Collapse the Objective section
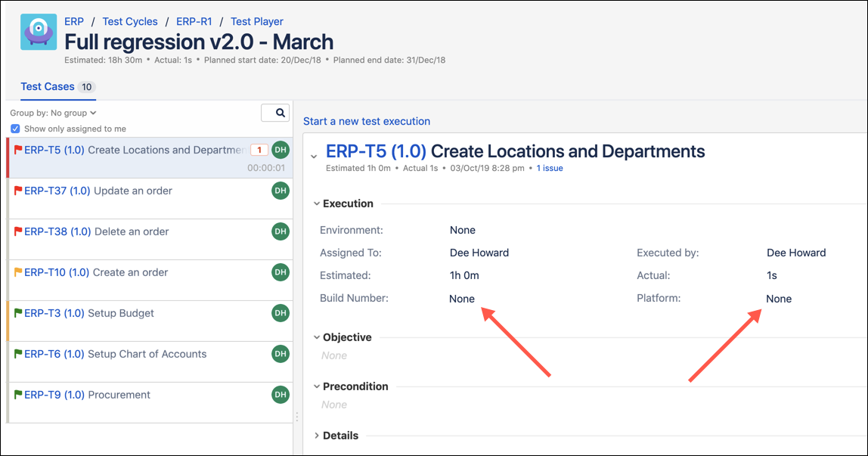Viewport: 868px width, 456px height. pos(316,337)
